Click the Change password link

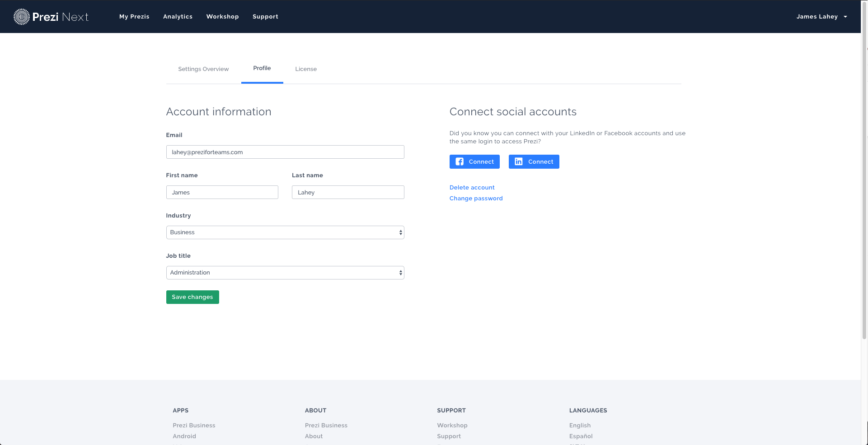pos(476,199)
